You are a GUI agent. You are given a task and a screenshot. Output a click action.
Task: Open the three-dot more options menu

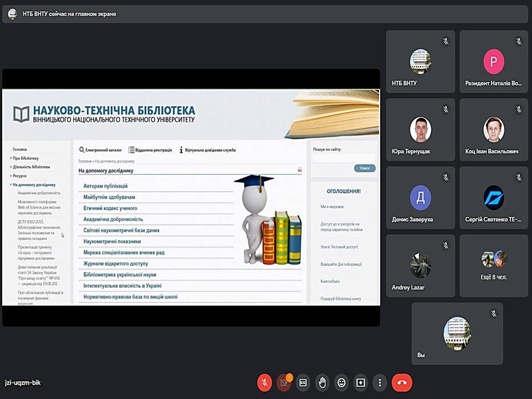pos(380,383)
